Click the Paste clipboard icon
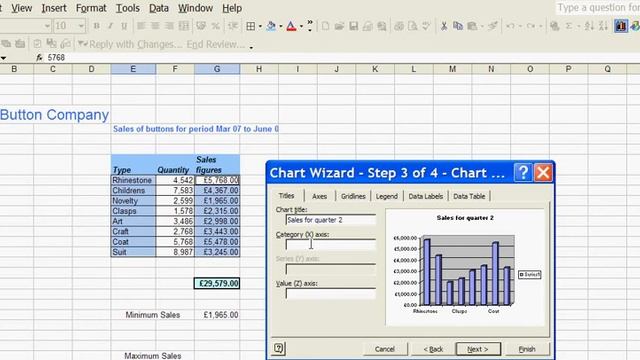640x360 pixels. pos(472,26)
